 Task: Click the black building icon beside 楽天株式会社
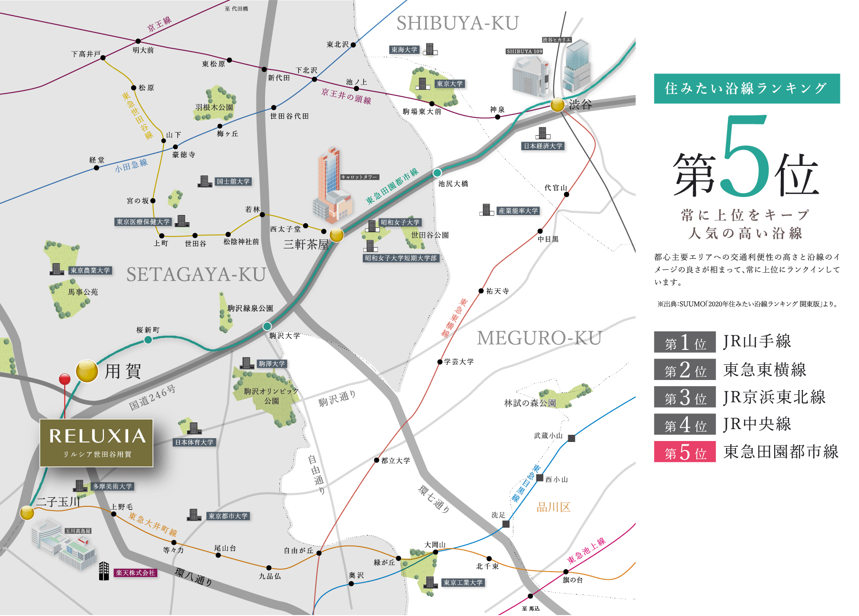coord(104,571)
